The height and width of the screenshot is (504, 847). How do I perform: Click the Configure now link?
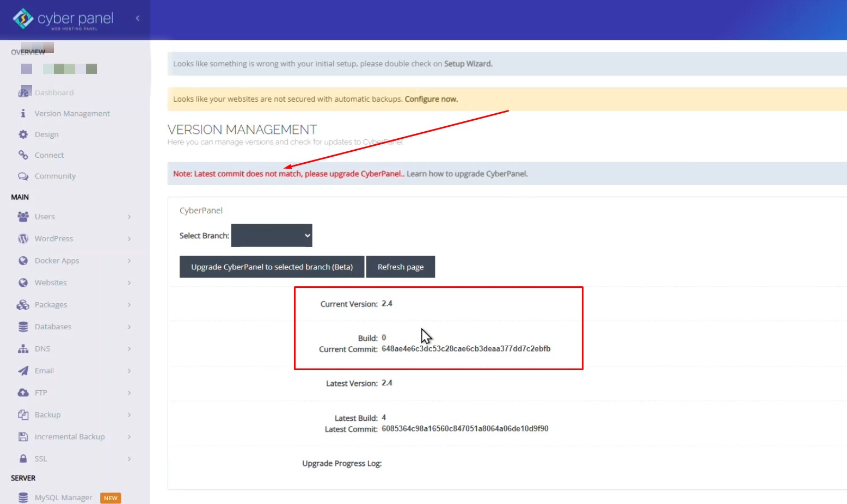tap(431, 99)
